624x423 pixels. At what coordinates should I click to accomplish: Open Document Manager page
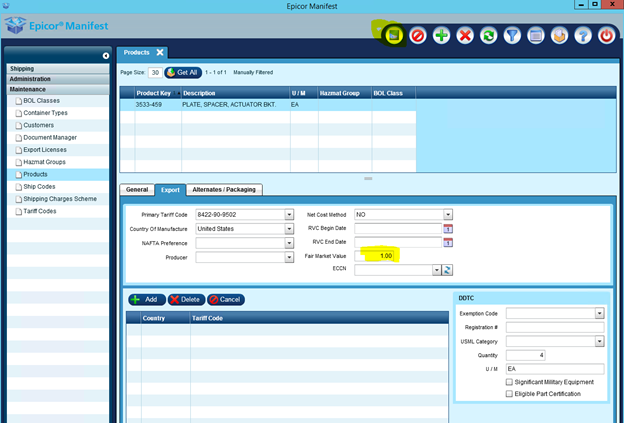(x=50, y=137)
